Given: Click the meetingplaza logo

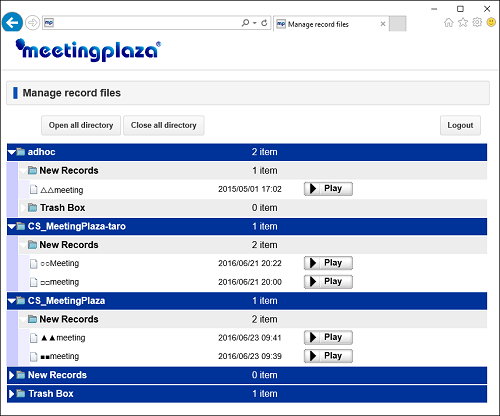Looking at the screenshot, I should 88,50.
